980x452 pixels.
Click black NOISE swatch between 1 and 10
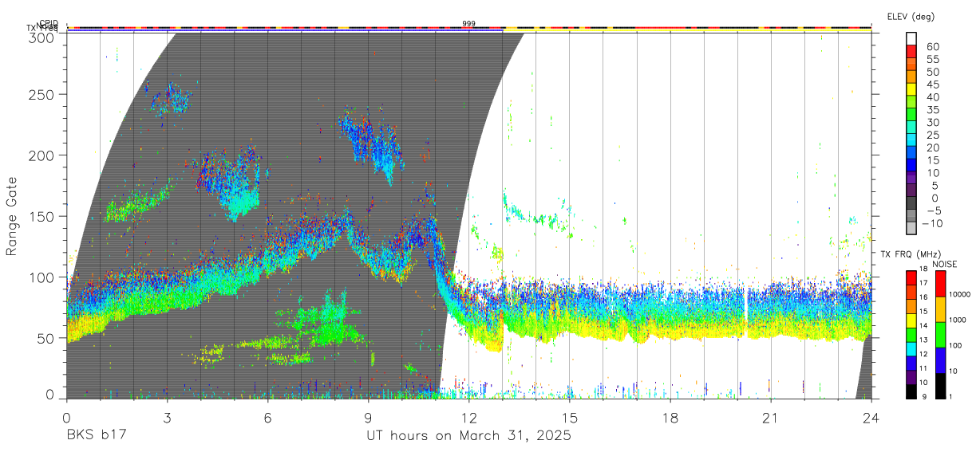pos(940,385)
